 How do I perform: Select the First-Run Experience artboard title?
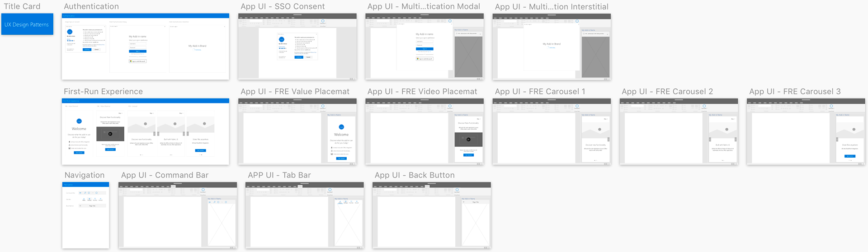[103, 91]
